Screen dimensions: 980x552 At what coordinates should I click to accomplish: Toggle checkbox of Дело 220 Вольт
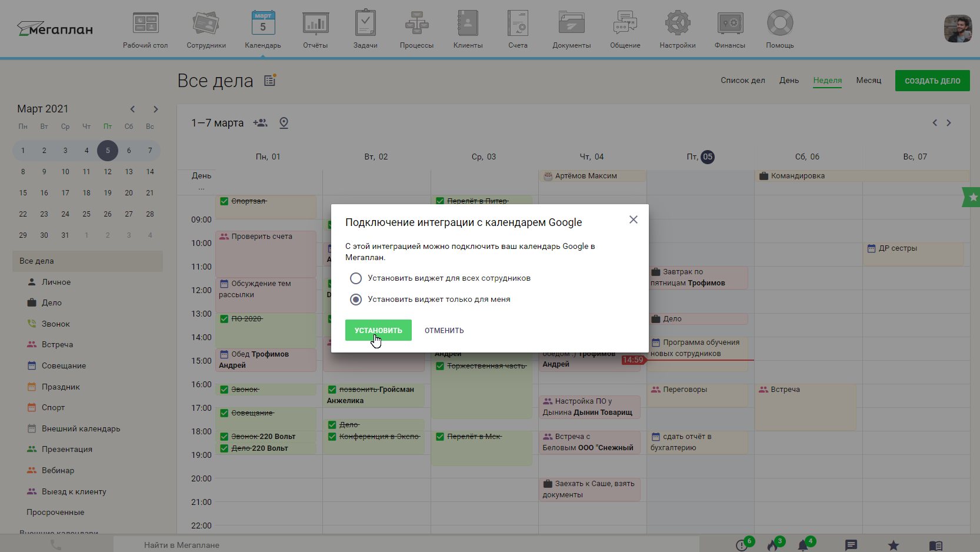pyautogui.click(x=224, y=448)
